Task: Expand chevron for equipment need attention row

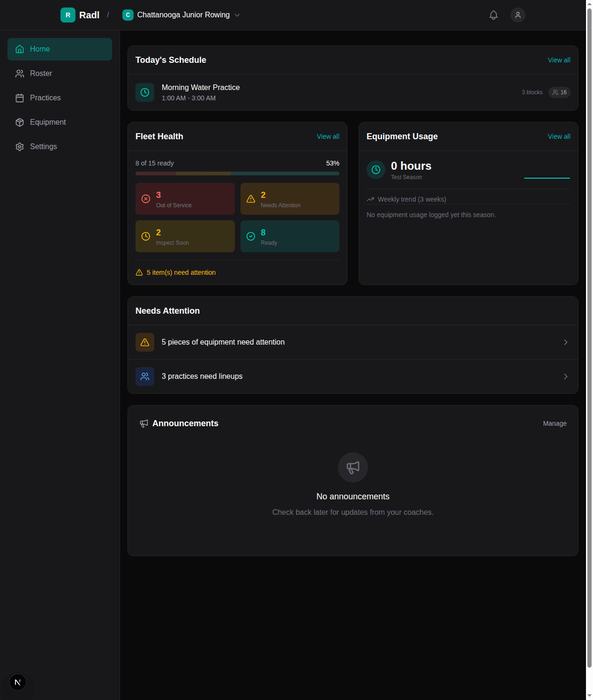Action: coord(566,342)
